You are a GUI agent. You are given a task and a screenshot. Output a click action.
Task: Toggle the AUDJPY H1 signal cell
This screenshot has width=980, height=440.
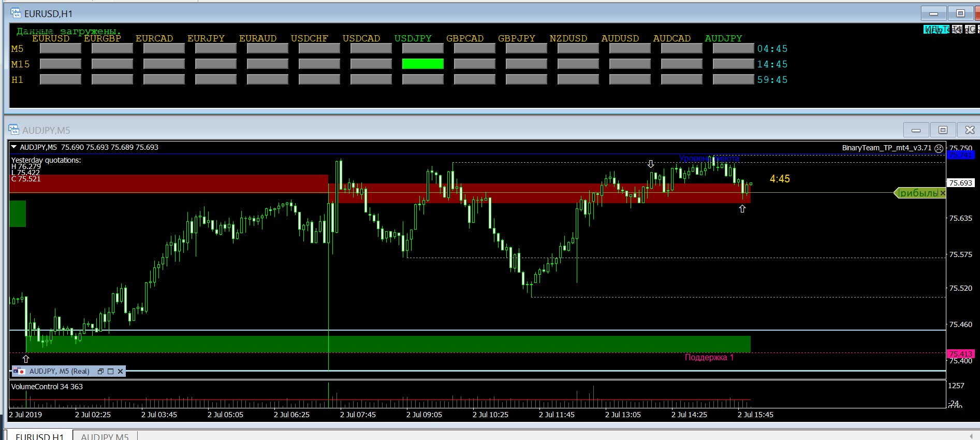pyautogui.click(x=733, y=79)
